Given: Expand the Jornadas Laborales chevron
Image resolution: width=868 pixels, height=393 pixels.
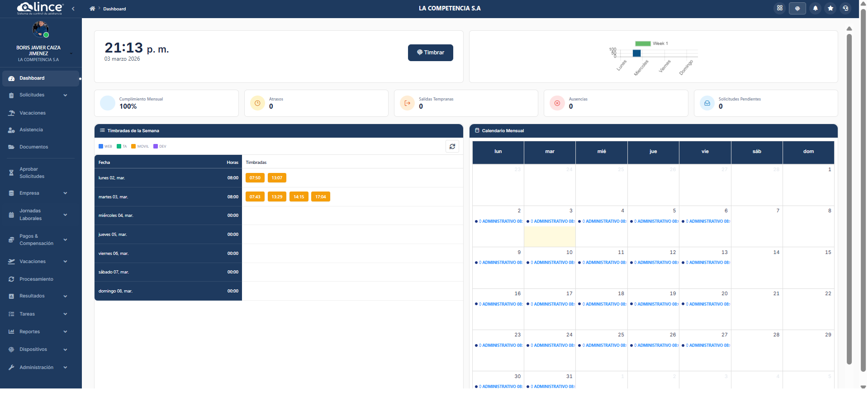Looking at the screenshot, I should click(x=65, y=215).
